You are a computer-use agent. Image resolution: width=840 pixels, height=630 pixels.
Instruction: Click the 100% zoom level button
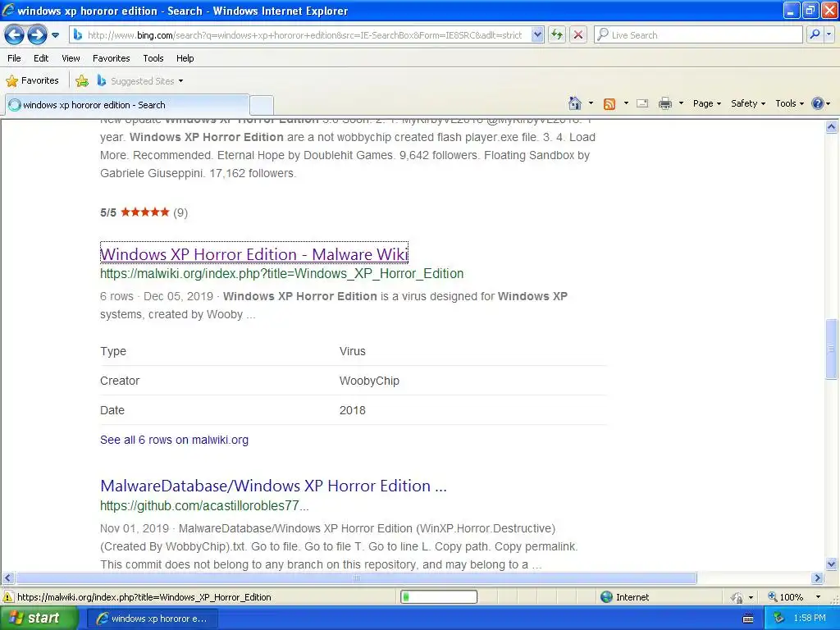coord(786,597)
